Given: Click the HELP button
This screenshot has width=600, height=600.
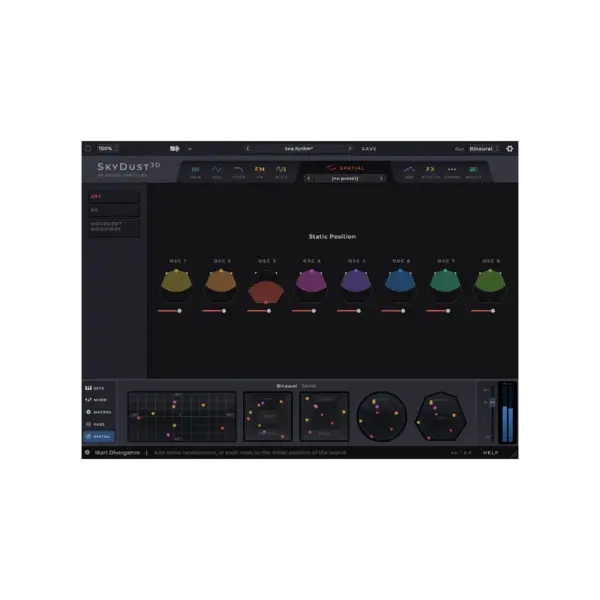Looking at the screenshot, I should (491, 453).
